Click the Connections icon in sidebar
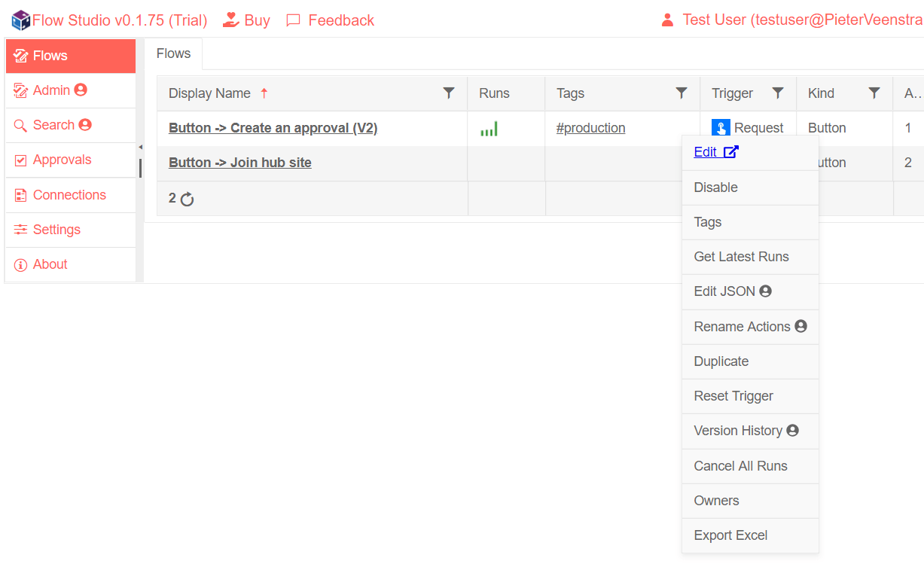Viewport: 924px width, 576px height. tap(20, 195)
